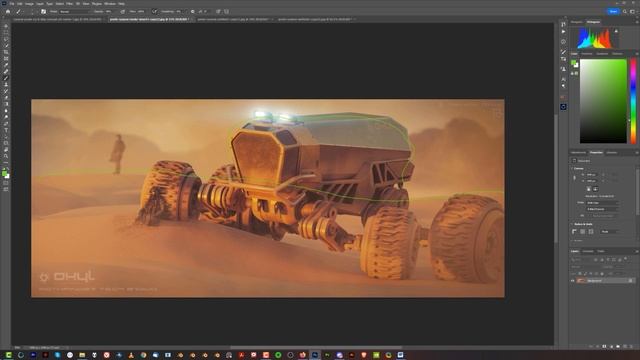This screenshot has height=360, width=640.
Task: Open the color Mode dropdown in Properties
Action: tap(602, 202)
